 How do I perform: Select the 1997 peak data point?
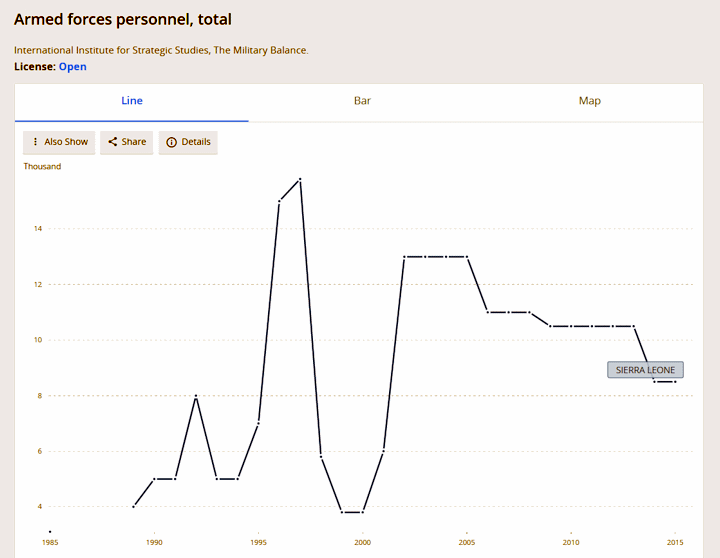(x=300, y=179)
